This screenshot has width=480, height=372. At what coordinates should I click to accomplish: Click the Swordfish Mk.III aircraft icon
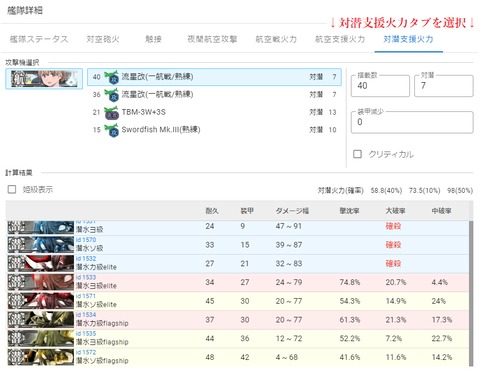112,130
